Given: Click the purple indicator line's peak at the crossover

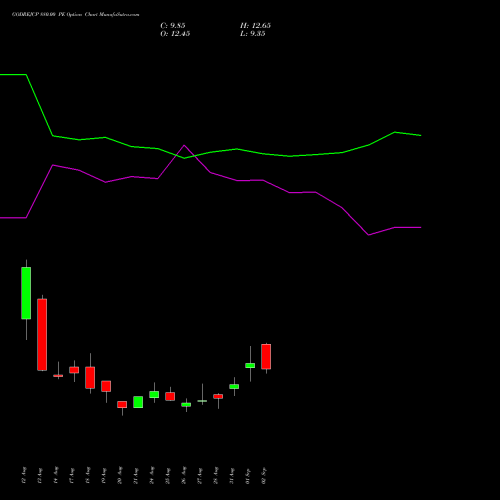Looking at the screenshot, I should click(184, 145).
